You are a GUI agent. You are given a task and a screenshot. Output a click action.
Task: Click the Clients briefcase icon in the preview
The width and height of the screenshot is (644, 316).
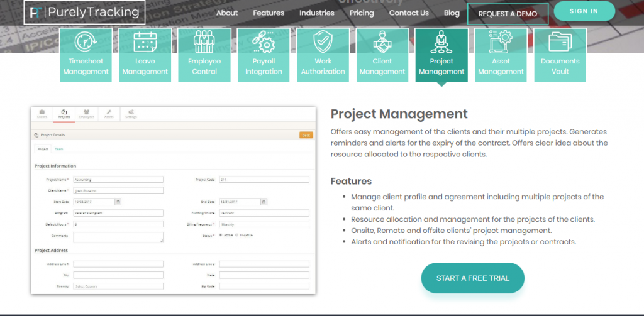(x=42, y=114)
